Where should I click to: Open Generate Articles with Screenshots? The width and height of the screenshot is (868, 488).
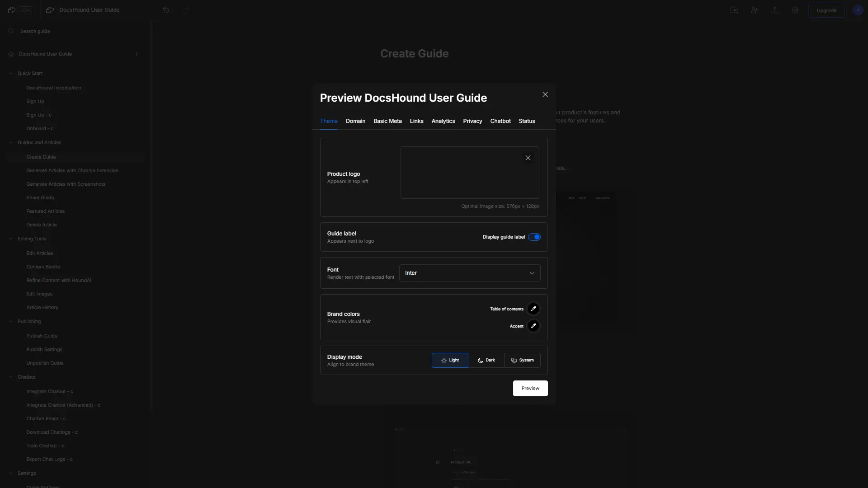(x=66, y=184)
